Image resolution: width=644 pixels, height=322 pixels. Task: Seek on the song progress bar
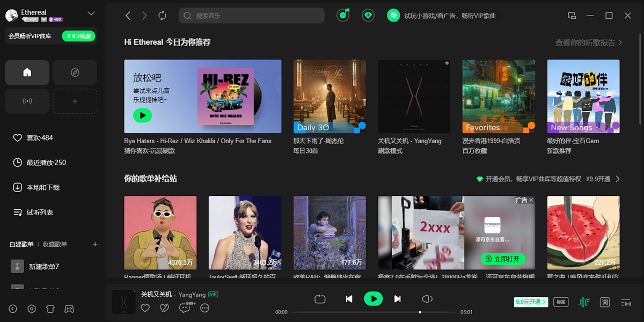[375, 312]
